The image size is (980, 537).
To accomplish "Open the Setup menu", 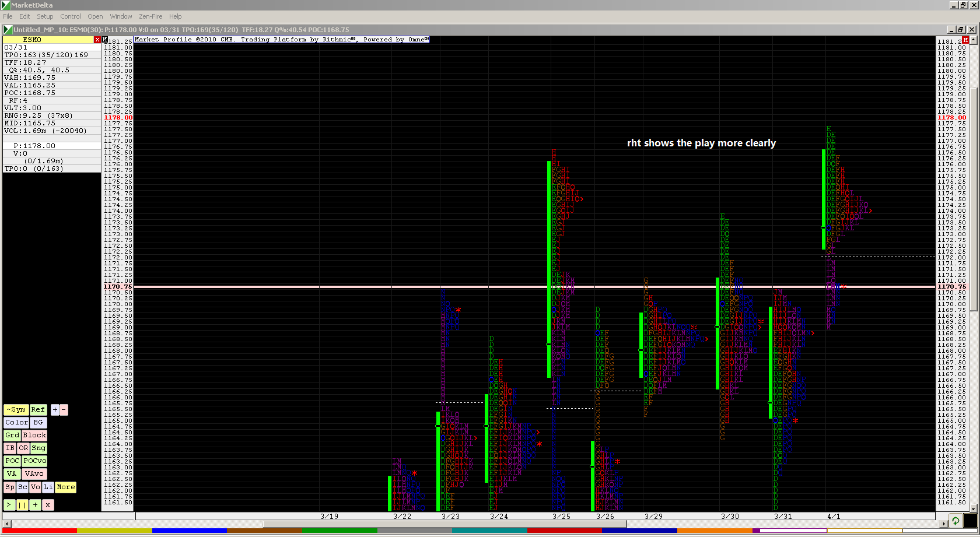I will [45, 16].
